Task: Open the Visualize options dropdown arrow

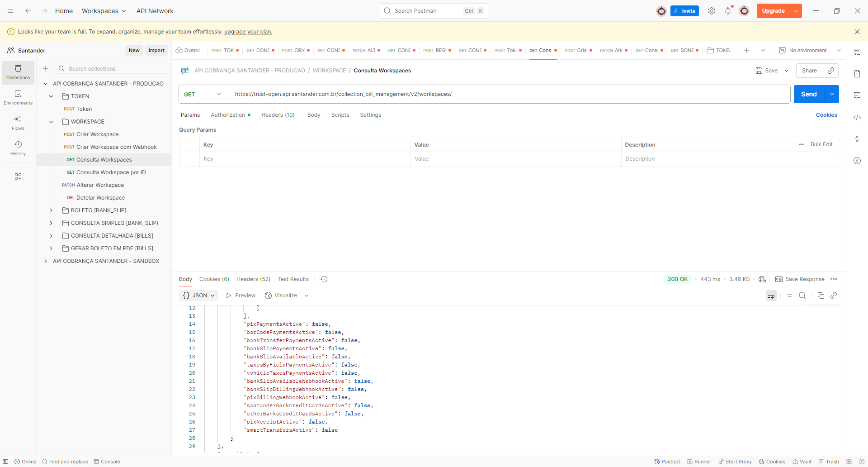Action: point(307,295)
